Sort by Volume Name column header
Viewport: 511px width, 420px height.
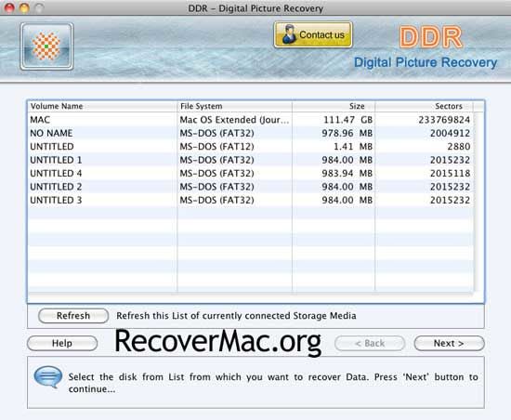click(102, 106)
